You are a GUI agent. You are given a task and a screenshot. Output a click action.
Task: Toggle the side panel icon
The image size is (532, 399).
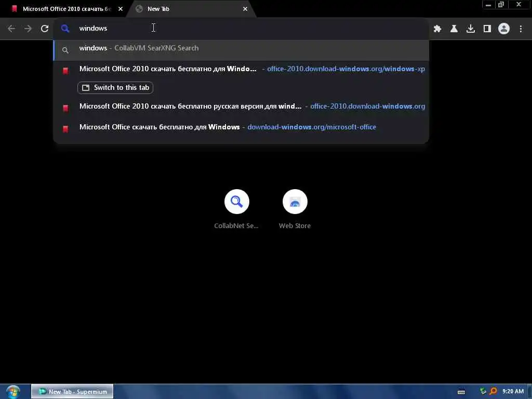click(x=487, y=29)
